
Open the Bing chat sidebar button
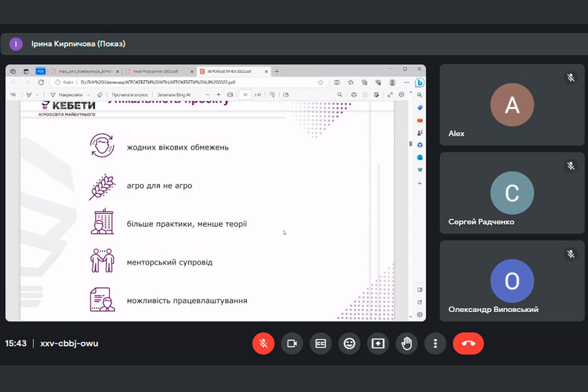(x=419, y=82)
